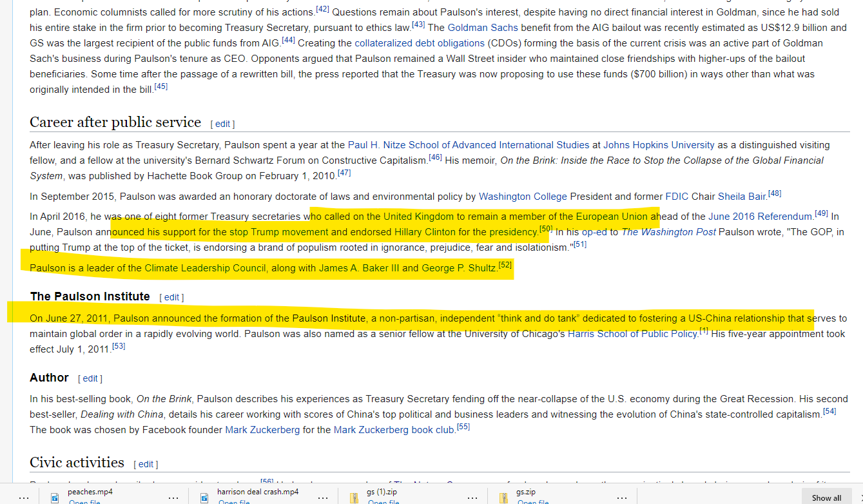Jump to citation [46]
The height and width of the screenshot is (504, 863).
[x=435, y=157]
